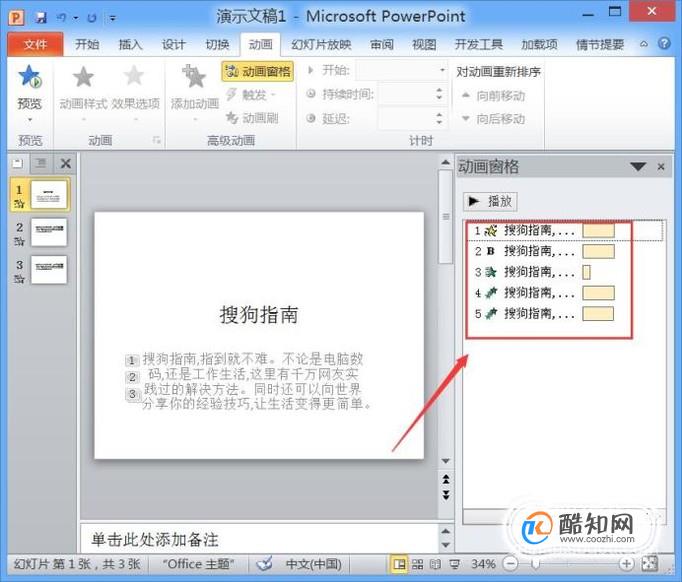Click the slide title 搜狗指南
The width and height of the screenshot is (682, 582).
point(259,314)
